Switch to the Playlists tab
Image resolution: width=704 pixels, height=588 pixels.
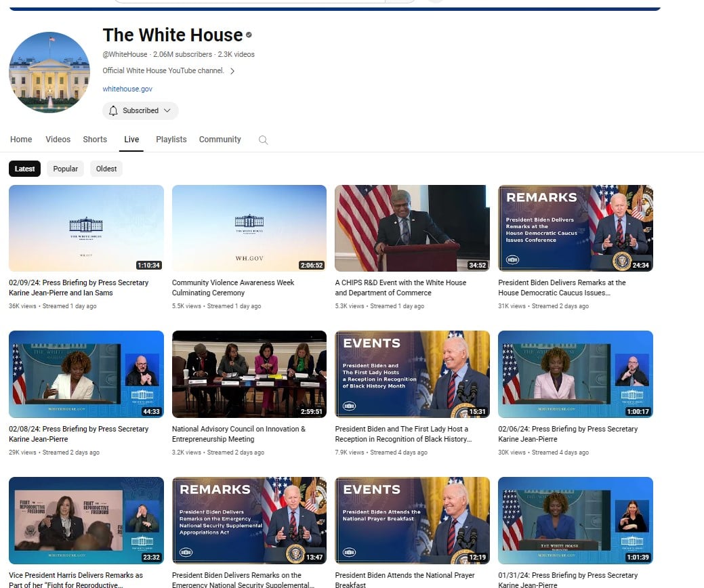tap(171, 140)
